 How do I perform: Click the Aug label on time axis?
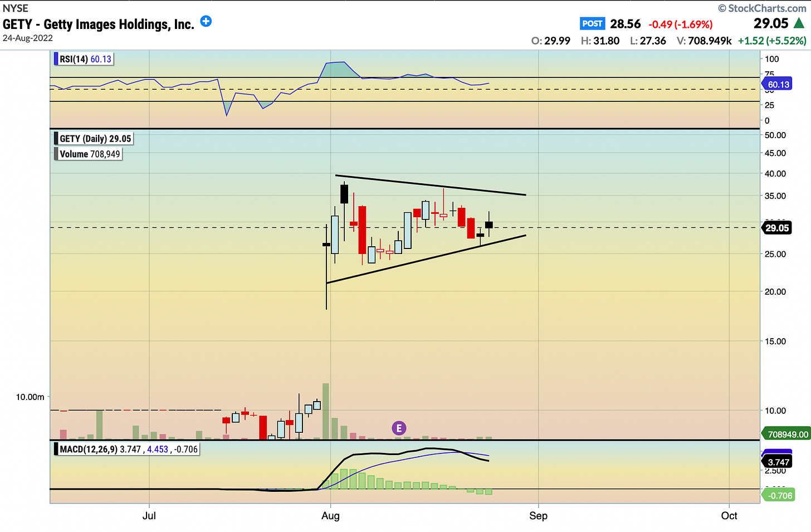pyautogui.click(x=330, y=516)
